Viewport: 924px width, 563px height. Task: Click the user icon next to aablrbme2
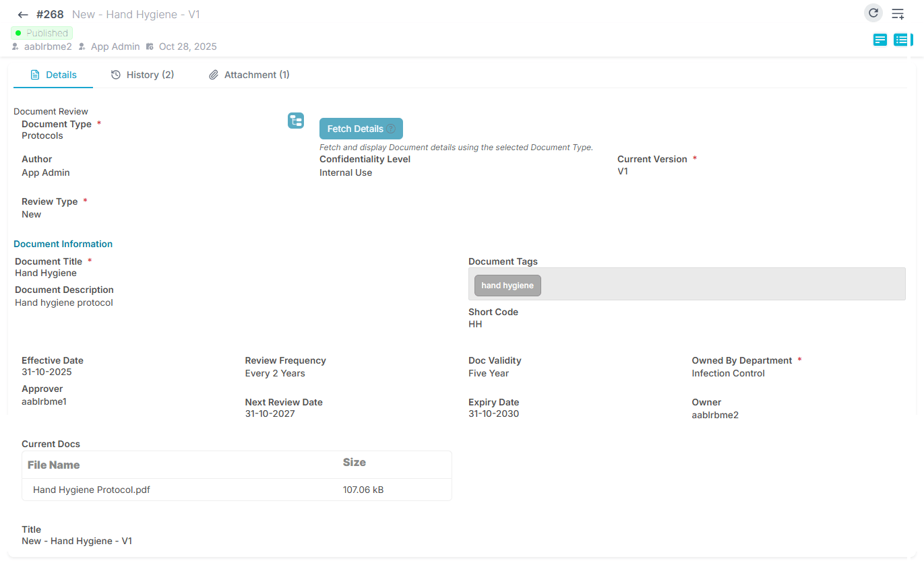16,47
